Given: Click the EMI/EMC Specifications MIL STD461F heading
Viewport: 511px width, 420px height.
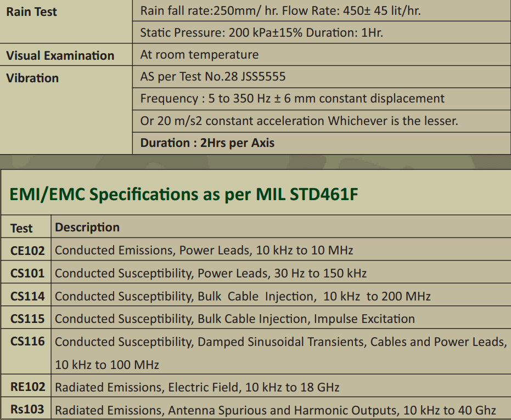Looking at the screenshot, I should click(184, 194).
